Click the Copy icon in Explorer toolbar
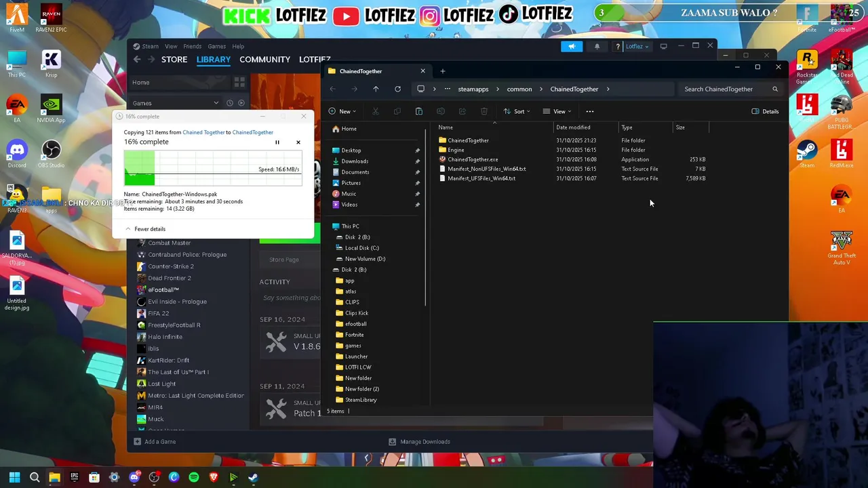 point(397,111)
